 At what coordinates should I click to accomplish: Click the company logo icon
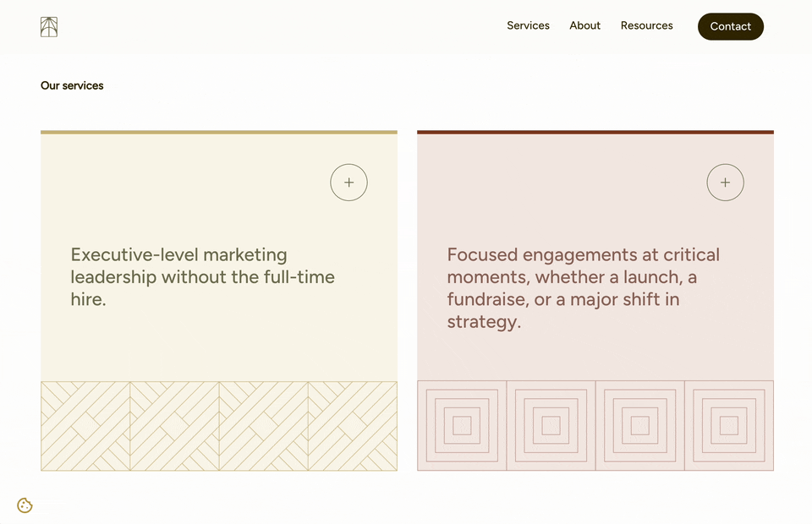[x=49, y=27]
